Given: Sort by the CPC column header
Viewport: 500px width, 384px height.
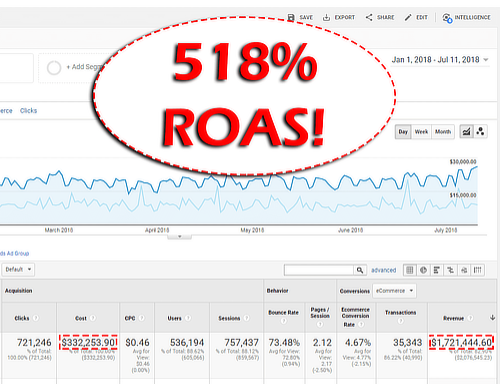Looking at the screenshot, I should (130, 318).
